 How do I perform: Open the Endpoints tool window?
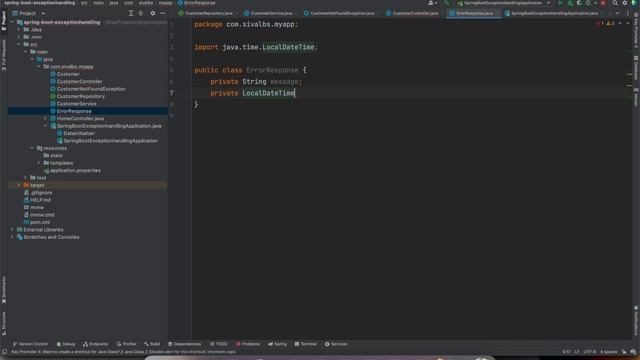[x=96, y=344]
